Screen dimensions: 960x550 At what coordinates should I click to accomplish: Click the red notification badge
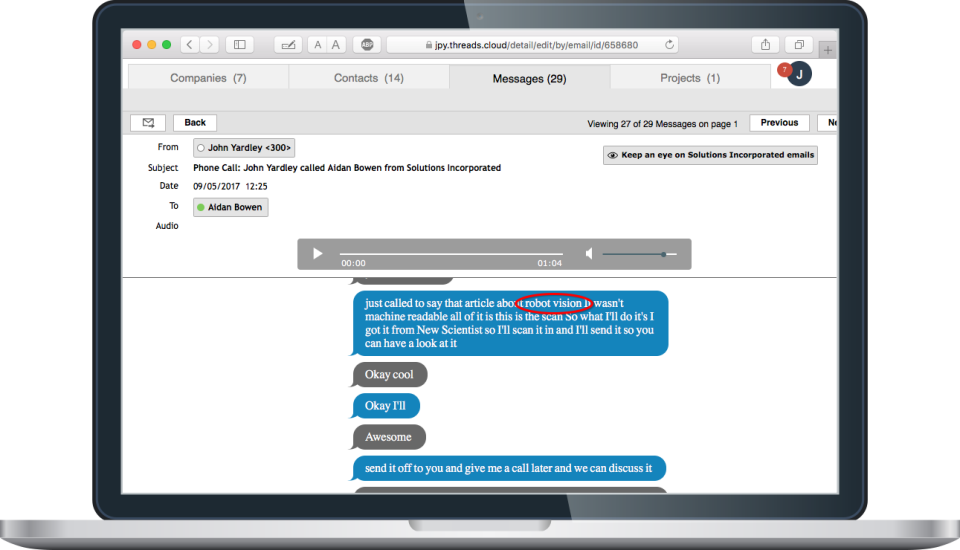point(784,70)
